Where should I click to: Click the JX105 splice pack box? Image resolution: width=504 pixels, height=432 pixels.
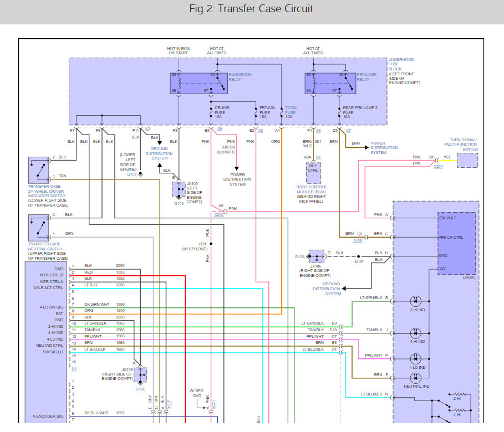179,189
